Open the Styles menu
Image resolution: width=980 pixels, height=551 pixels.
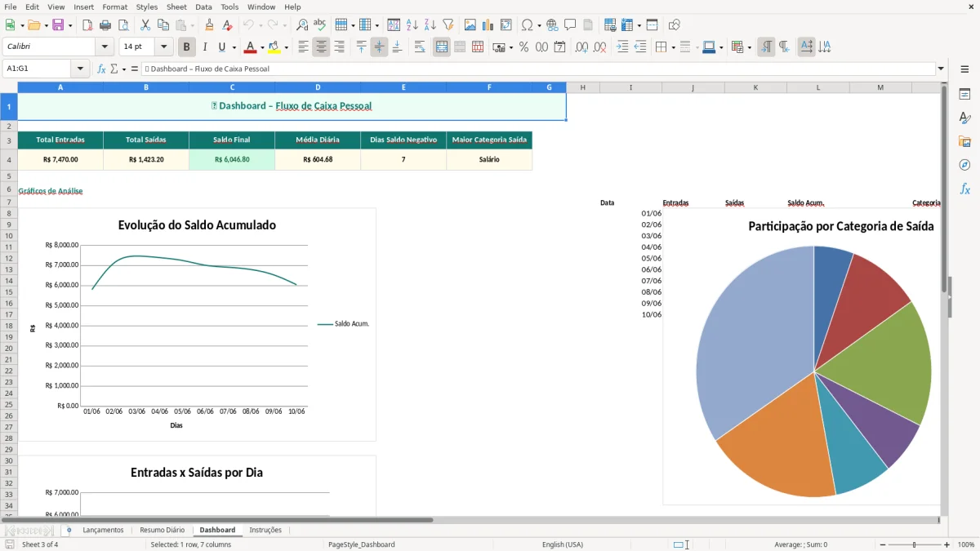click(x=147, y=7)
